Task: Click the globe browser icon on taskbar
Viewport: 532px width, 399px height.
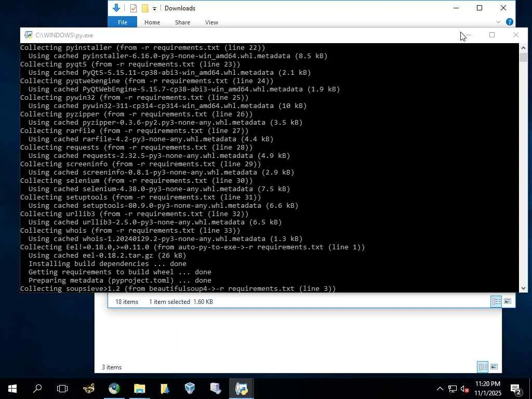Action: point(114,389)
